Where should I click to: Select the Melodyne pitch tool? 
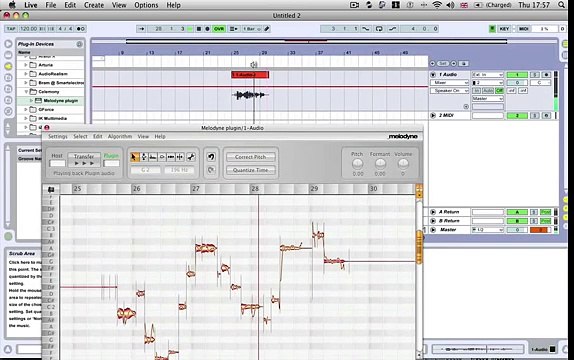point(144,157)
